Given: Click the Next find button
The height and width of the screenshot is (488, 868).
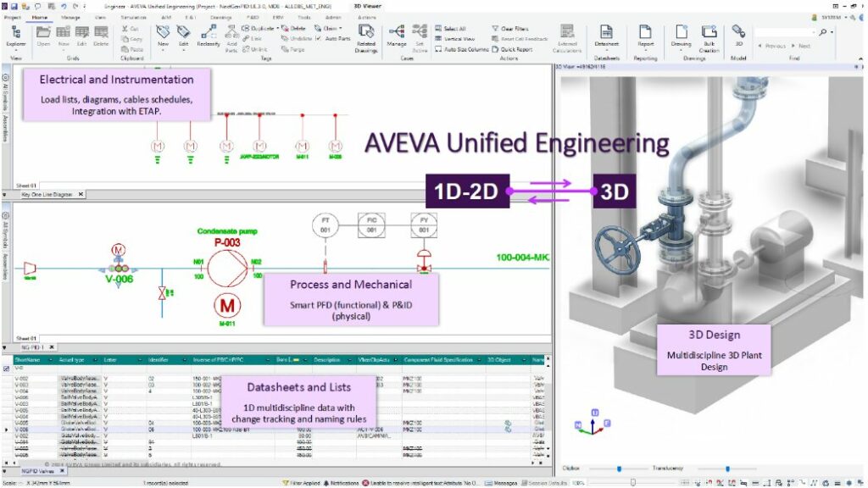Looking at the screenshot, I should click(801, 46).
